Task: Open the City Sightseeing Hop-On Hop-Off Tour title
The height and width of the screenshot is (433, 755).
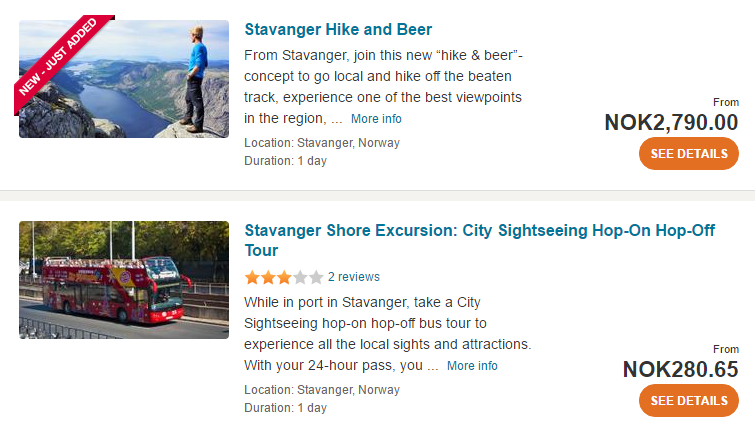Action: click(480, 240)
